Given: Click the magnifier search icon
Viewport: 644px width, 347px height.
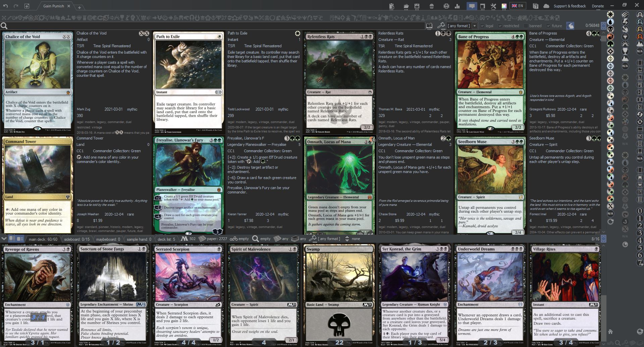Looking at the screenshot, I should pos(4,26).
